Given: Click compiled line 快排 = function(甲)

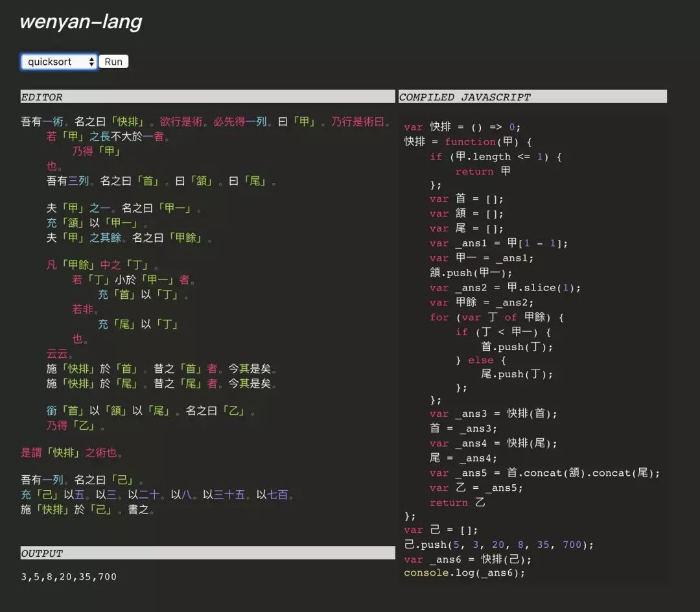Looking at the screenshot, I should tap(468, 141).
